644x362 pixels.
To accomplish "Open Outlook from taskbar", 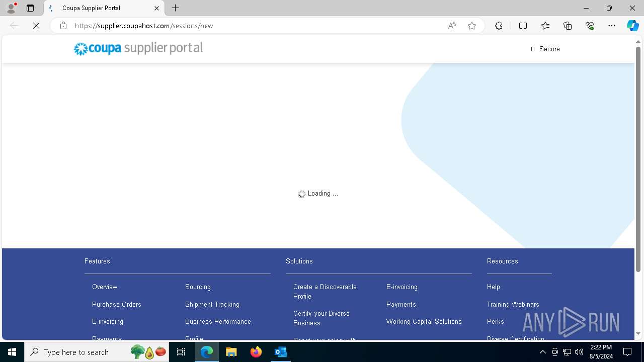I will [x=281, y=352].
